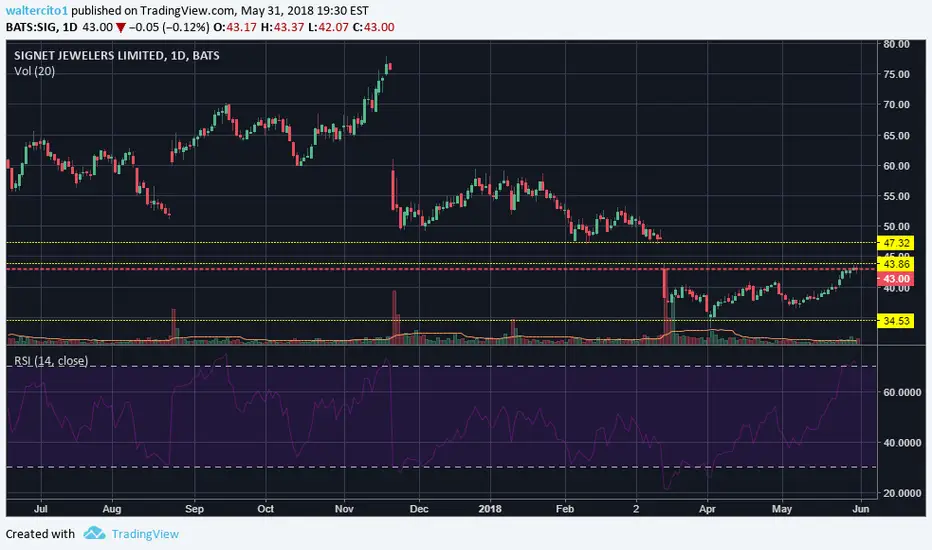Click the 55.00 price axis value
The width and height of the screenshot is (932, 550).
pyautogui.click(x=896, y=196)
